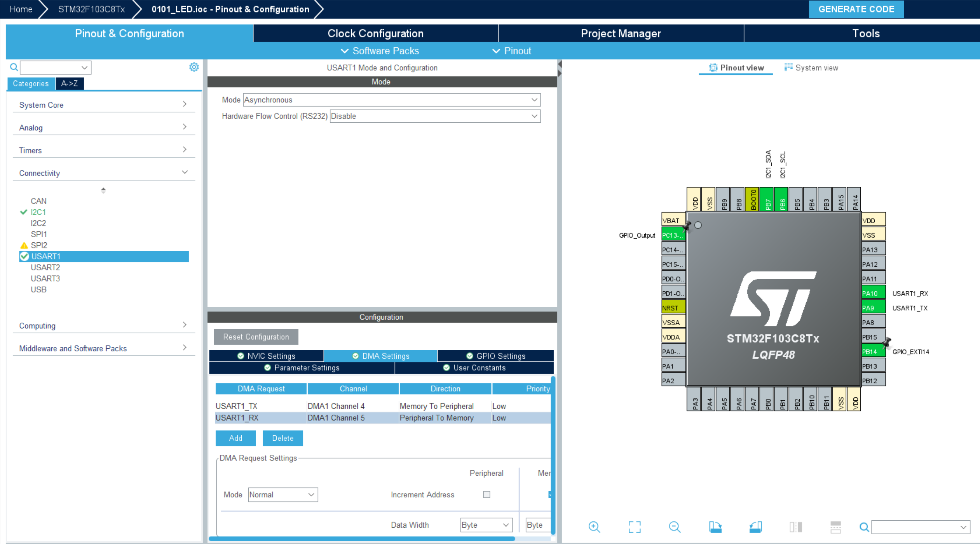Screen dimensions: 980x544
Task: Click the vertical scrollbar of the Configuration panel
Action: [x=553, y=455]
